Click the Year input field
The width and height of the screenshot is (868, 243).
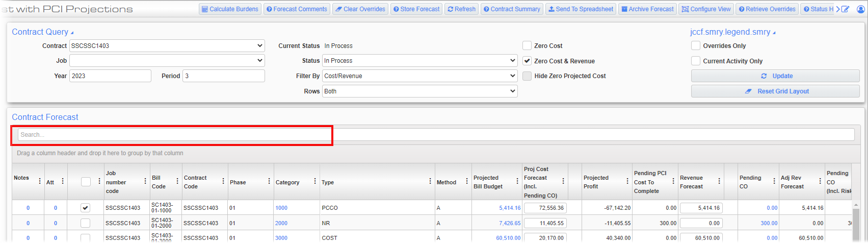coord(110,76)
